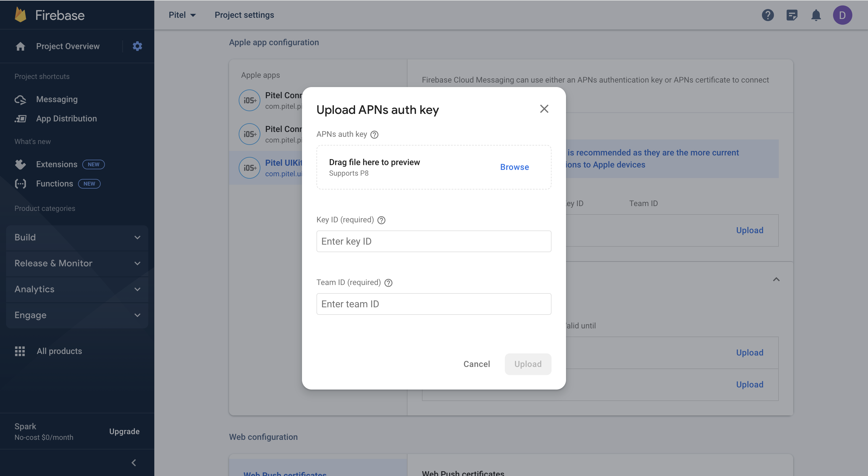Click the last Upload link in the certificates table
This screenshot has height=476, width=868.
[x=750, y=385]
